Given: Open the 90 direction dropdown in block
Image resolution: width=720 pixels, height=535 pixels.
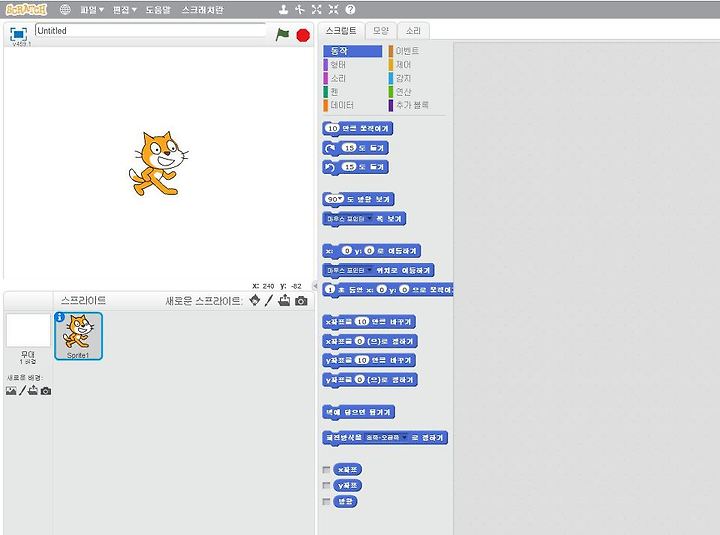Looking at the screenshot, I should pyautogui.click(x=340, y=198).
